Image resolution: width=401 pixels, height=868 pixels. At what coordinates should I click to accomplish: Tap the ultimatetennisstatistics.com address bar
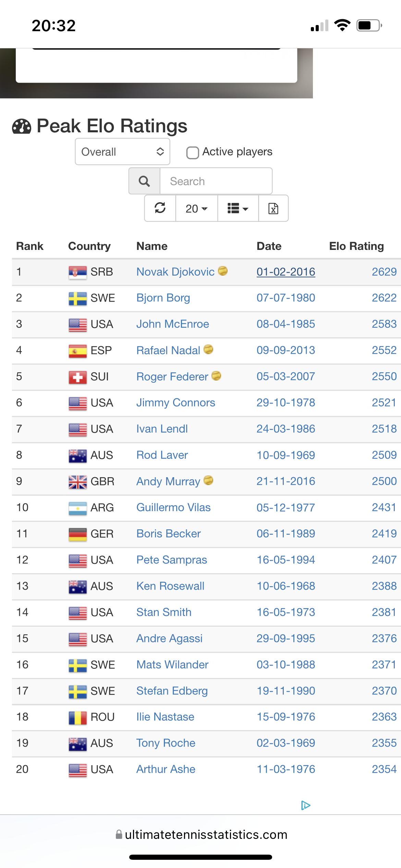click(201, 834)
